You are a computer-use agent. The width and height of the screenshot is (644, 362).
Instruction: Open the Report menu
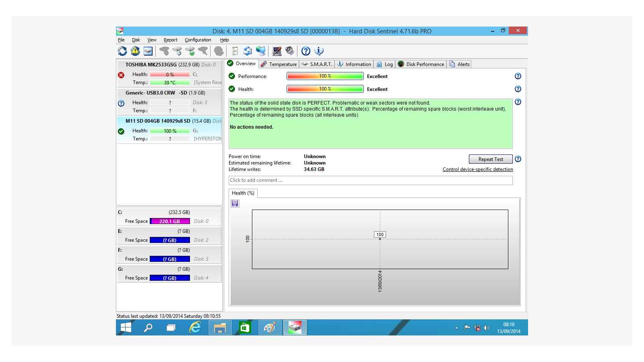pyautogui.click(x=171, y=40)
